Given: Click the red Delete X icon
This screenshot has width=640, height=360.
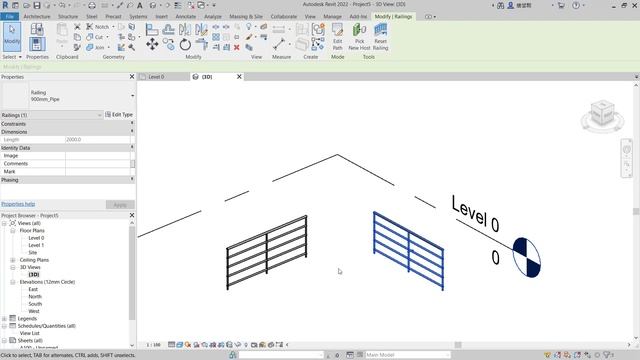Looking at the screenshot, I should tap(236, 47).
